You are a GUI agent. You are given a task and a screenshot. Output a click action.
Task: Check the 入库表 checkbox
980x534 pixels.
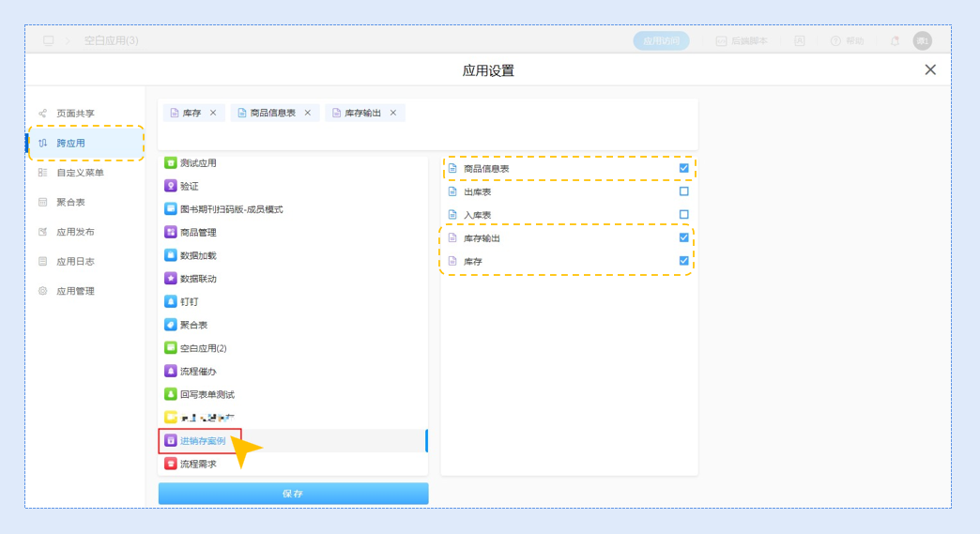tap(683, 215)
